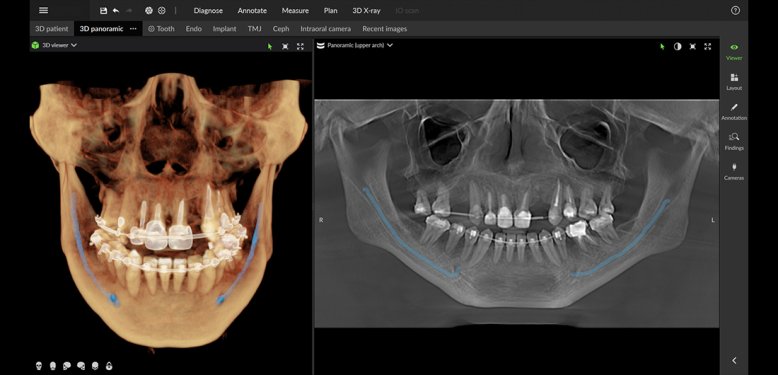Viewport: 778px width, 375px height.
Task: Open the Cameras panel
Action: [x=734, y=172]
